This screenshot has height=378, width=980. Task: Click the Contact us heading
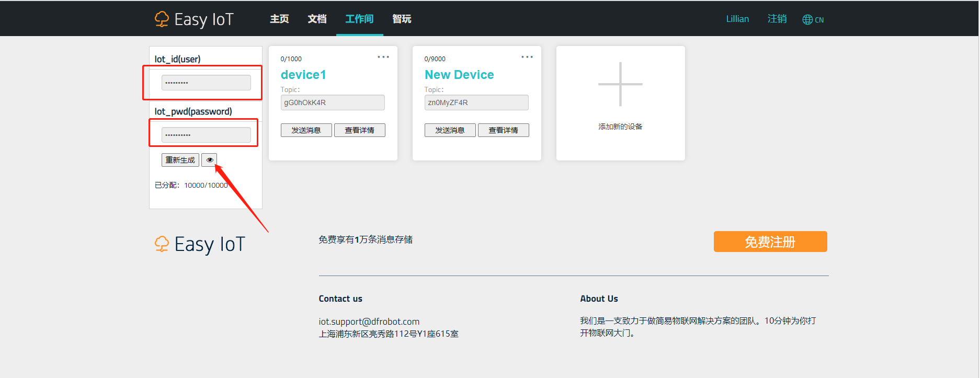[x=340, y=299]
